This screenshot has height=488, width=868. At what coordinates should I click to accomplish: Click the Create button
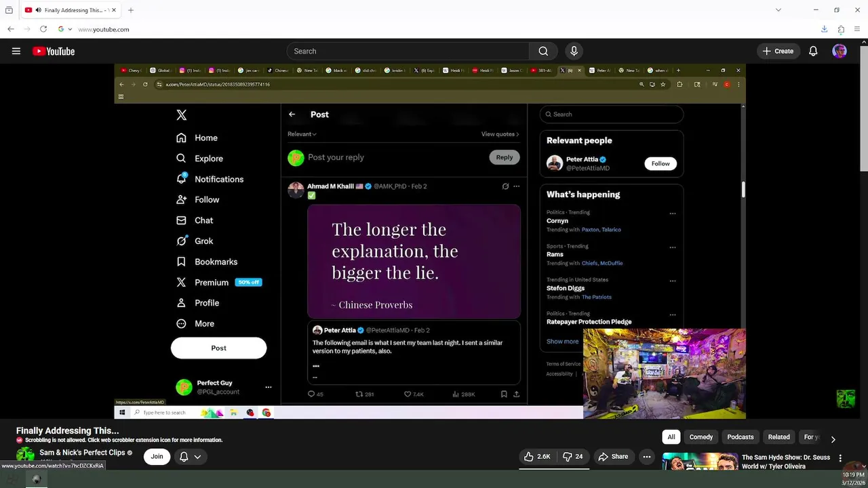[x=778, y=52]
